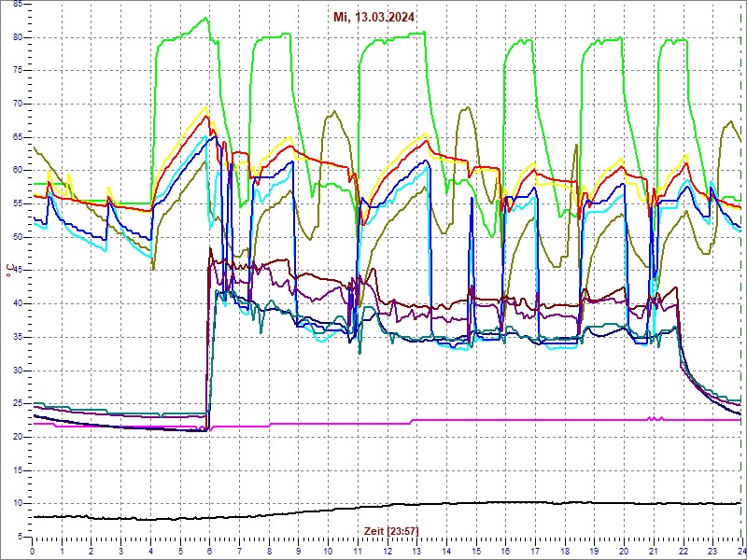This screenshot has height=560, width=747.
Task: Click hour 7 on the time axis
Action: click(239, 551)
